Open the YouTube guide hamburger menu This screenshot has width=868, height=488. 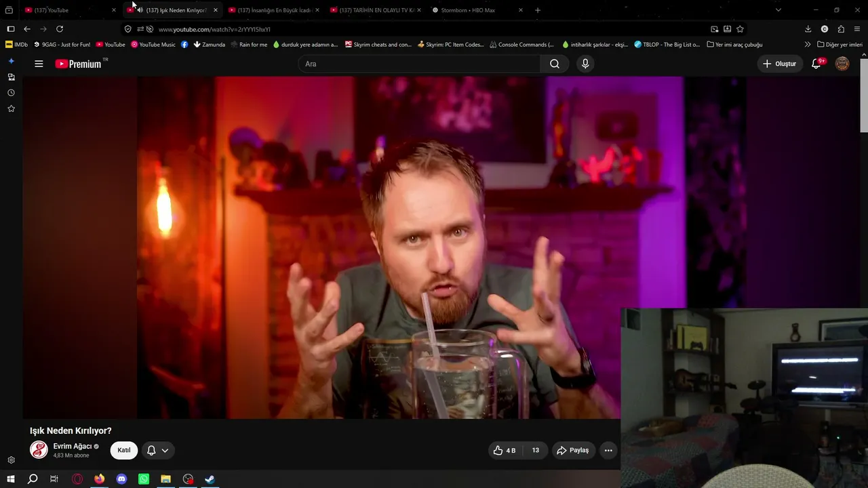tap(39, 64)
